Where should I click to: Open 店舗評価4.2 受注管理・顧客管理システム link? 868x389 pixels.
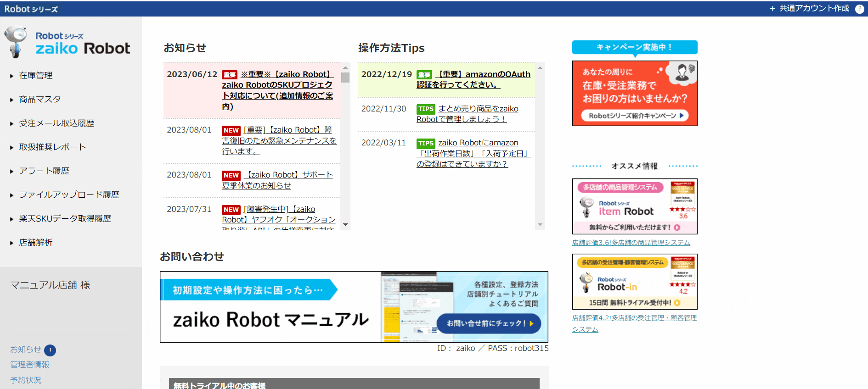tap(635, 323)
